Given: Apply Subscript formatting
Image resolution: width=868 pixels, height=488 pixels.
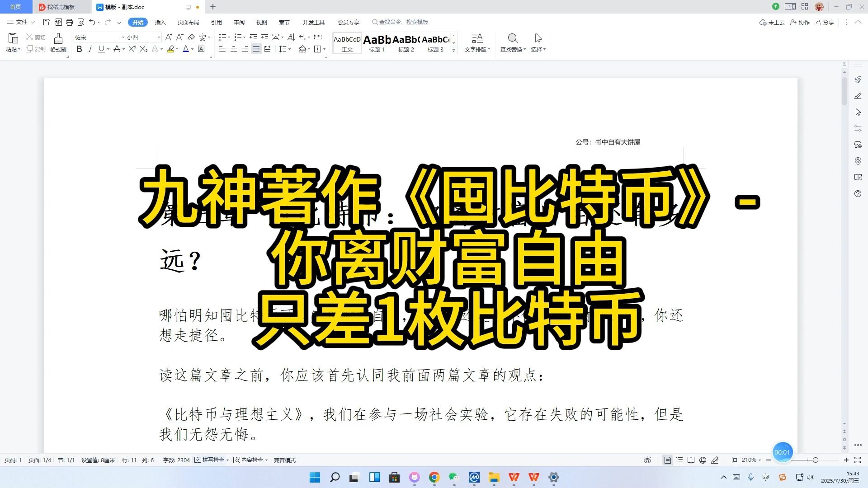Looking at the screenshot, I should pyautogui.click(x=144, y=49).
